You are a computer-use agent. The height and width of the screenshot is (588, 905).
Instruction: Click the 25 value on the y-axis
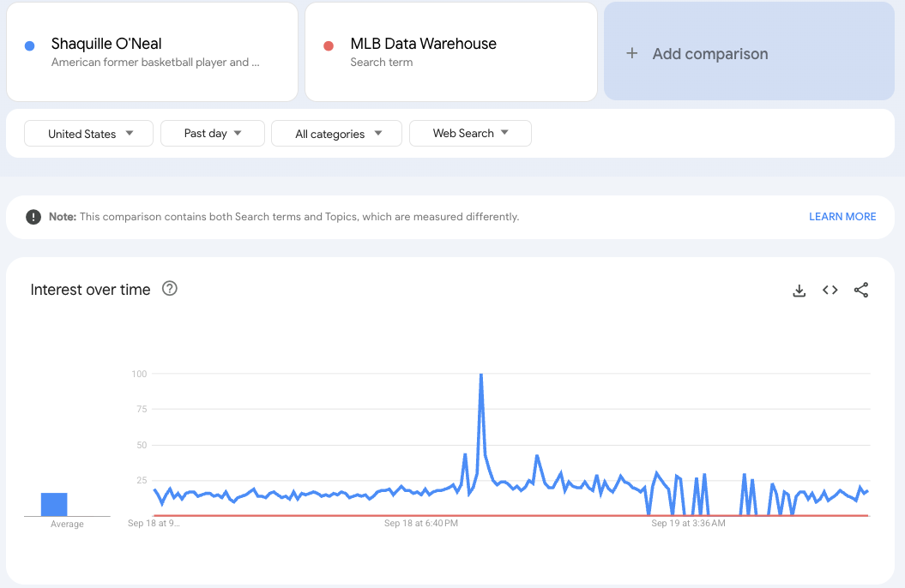pyautogui.click(x=142, y=480)
